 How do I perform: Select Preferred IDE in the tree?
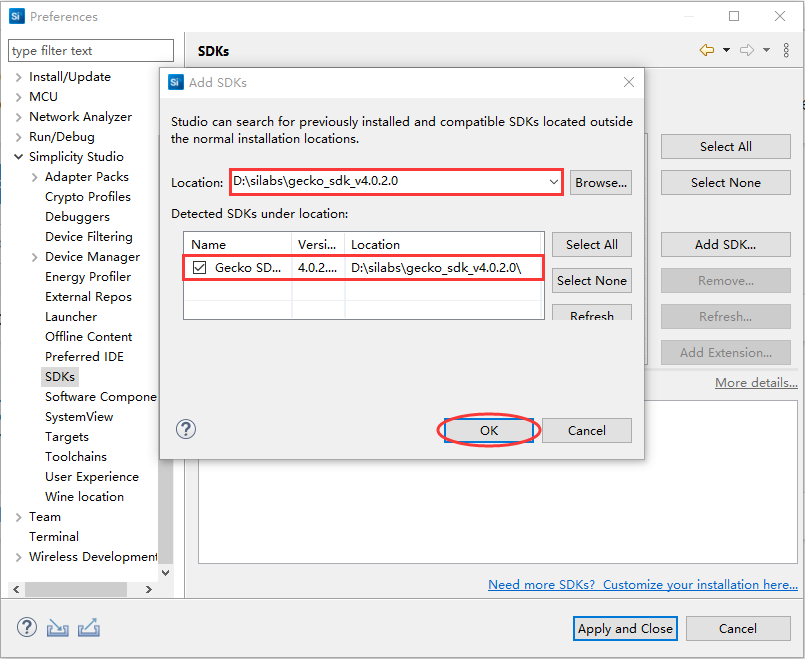[x=84, y=357]
